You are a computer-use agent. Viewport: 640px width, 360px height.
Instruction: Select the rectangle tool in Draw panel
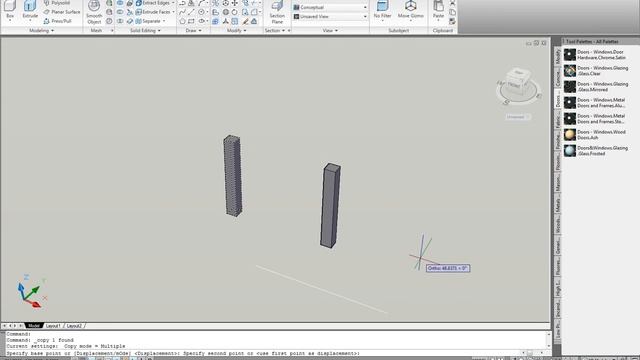point(191,21)
